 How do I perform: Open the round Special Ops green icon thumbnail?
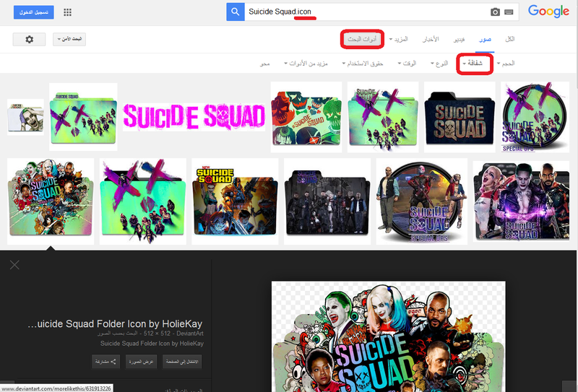click(x=535, y=117)
